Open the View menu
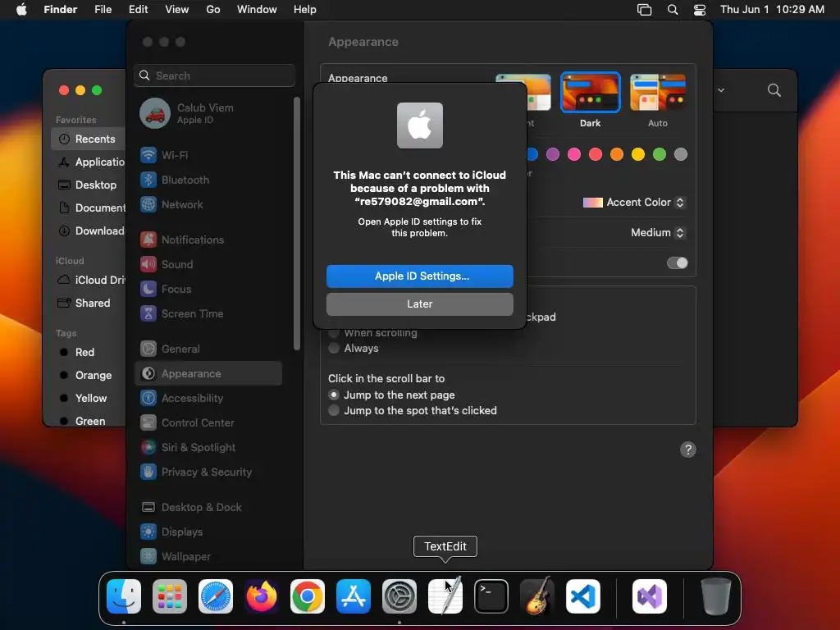This screenshot has height=630, width=840. (x=177, y=10)
